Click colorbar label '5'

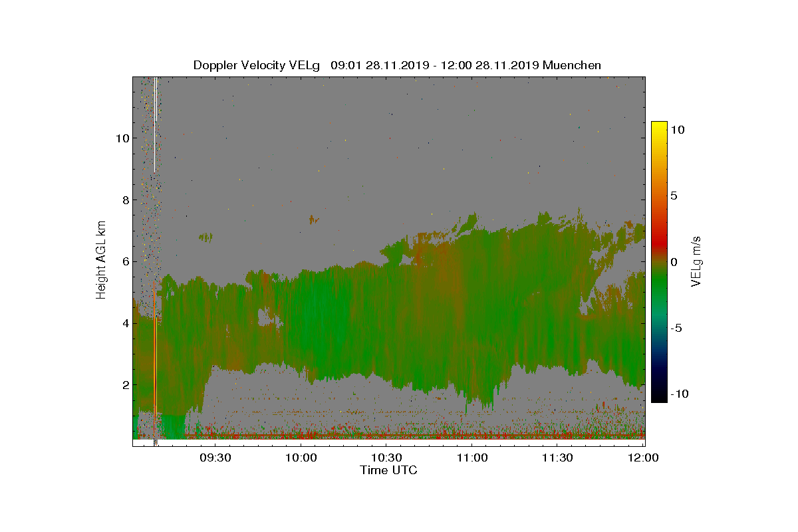pyautogui.click(x=673, y=196)
